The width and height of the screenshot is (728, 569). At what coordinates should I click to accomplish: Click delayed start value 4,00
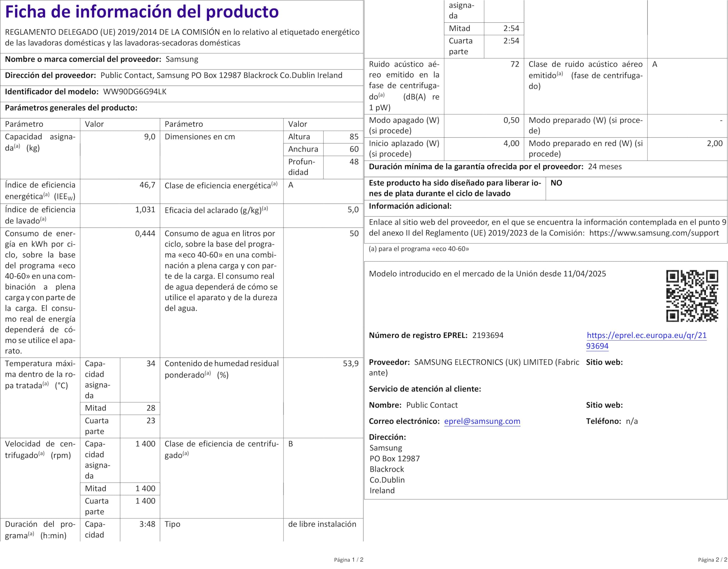[x=511, y=143]
